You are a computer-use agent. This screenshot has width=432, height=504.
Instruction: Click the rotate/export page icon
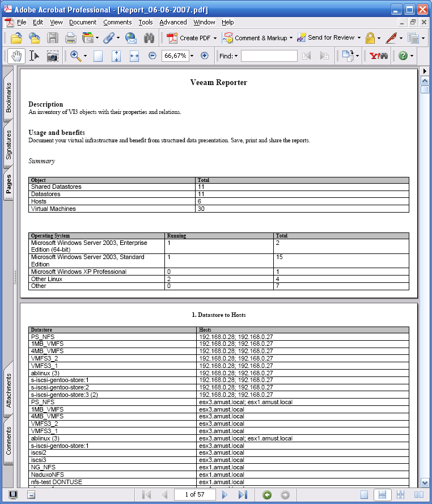pyautogui.click(x=348, y=56)
